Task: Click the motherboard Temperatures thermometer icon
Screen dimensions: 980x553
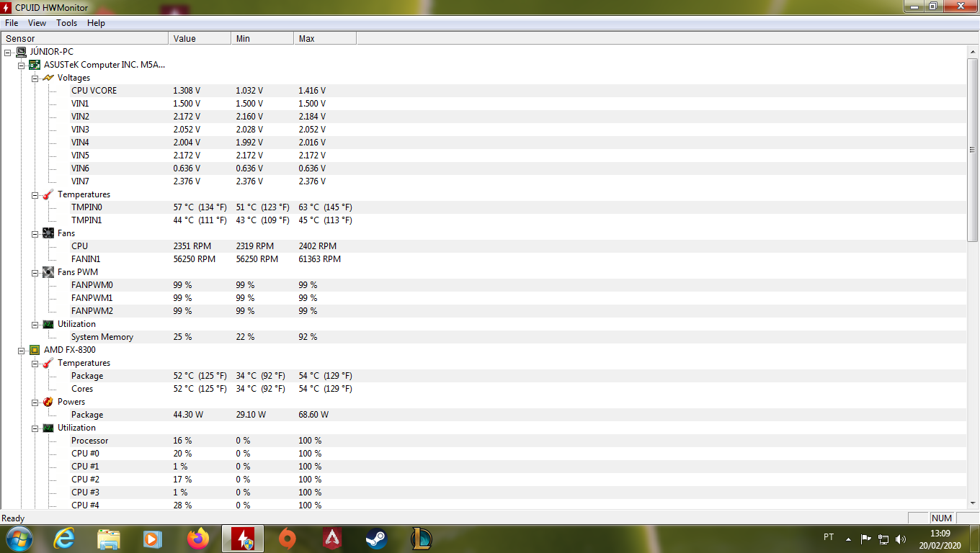Action: pyautogui.click(x=48, y=194)
